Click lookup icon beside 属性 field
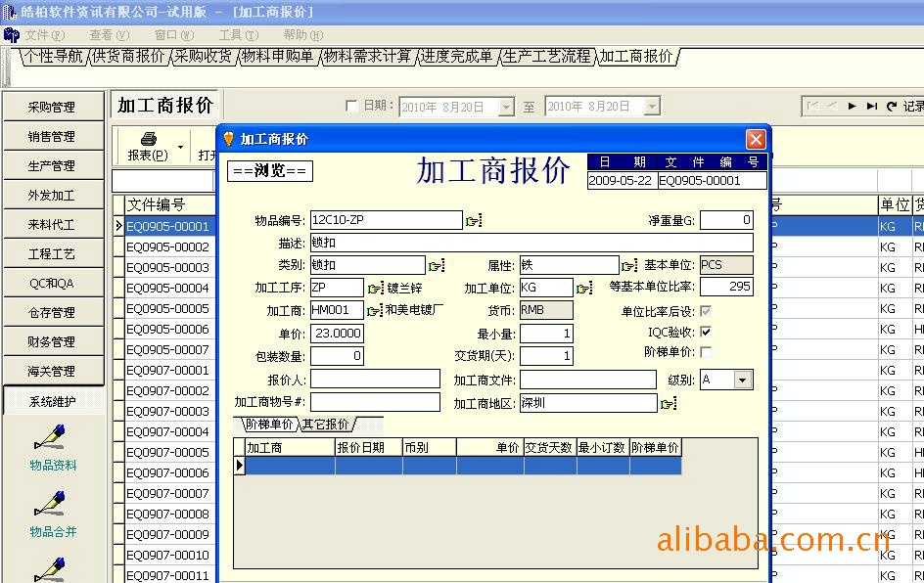 628,266
